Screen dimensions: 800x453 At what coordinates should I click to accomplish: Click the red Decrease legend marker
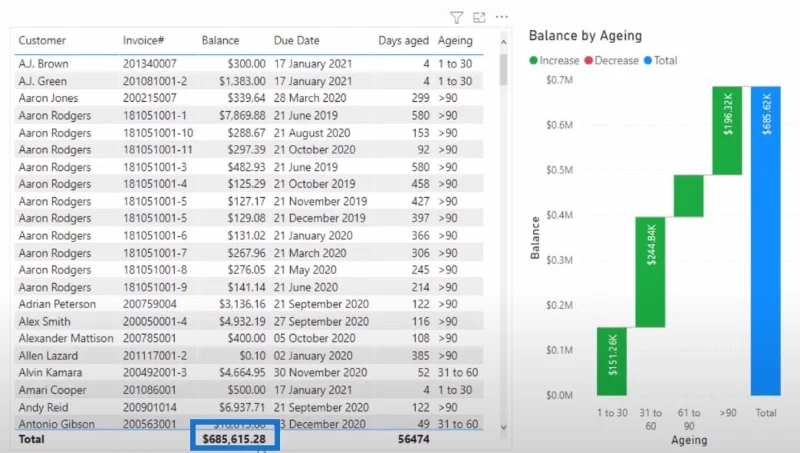(x=588, y=60)
